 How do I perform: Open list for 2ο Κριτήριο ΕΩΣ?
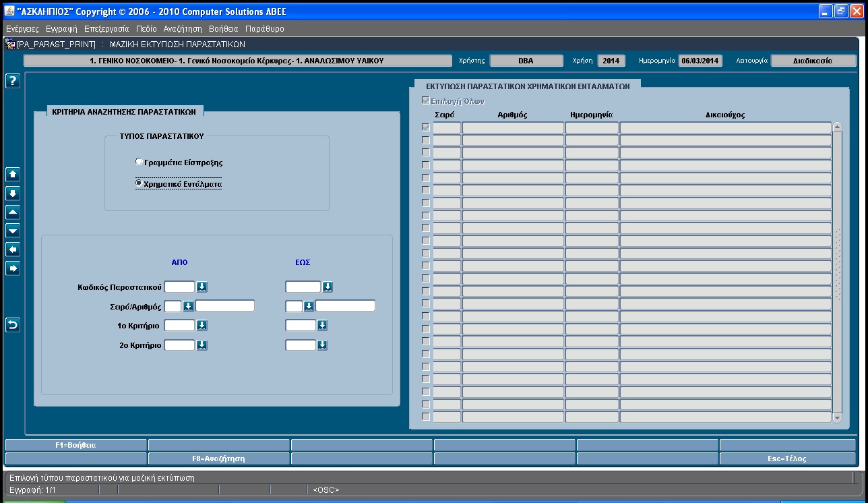[x=322, y=345]
